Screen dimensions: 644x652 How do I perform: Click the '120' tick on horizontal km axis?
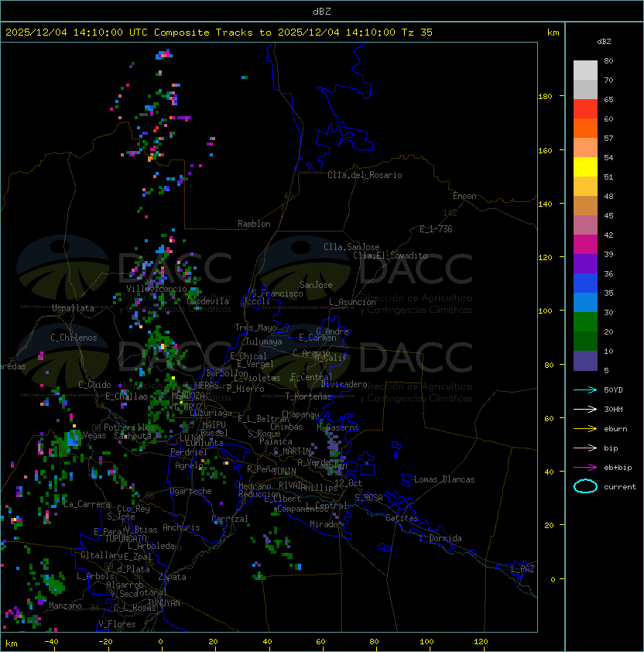[481, 642]
